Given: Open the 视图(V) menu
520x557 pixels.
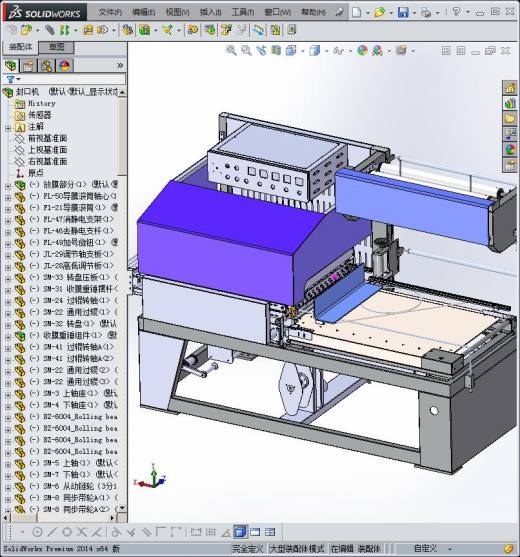Looking at the screenshot, I should (177, 12).
